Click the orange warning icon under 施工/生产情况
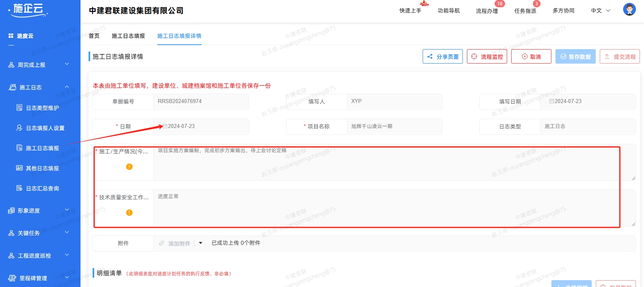Viewport: 644px width, 287px height. (x=129, y=167)
